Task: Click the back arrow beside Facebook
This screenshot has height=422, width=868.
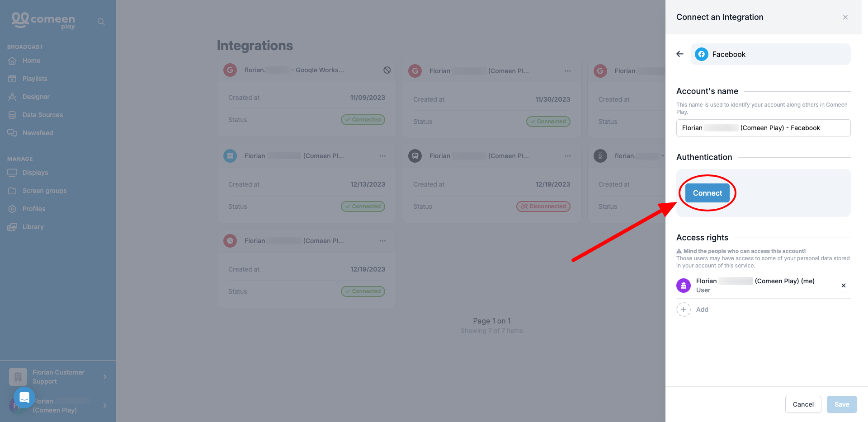Action: tap(680, 54)
